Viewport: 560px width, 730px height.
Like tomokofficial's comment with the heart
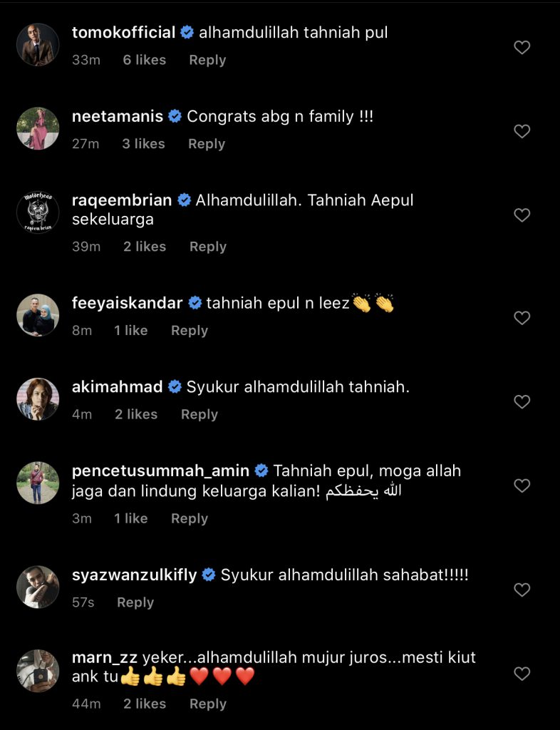522,47
